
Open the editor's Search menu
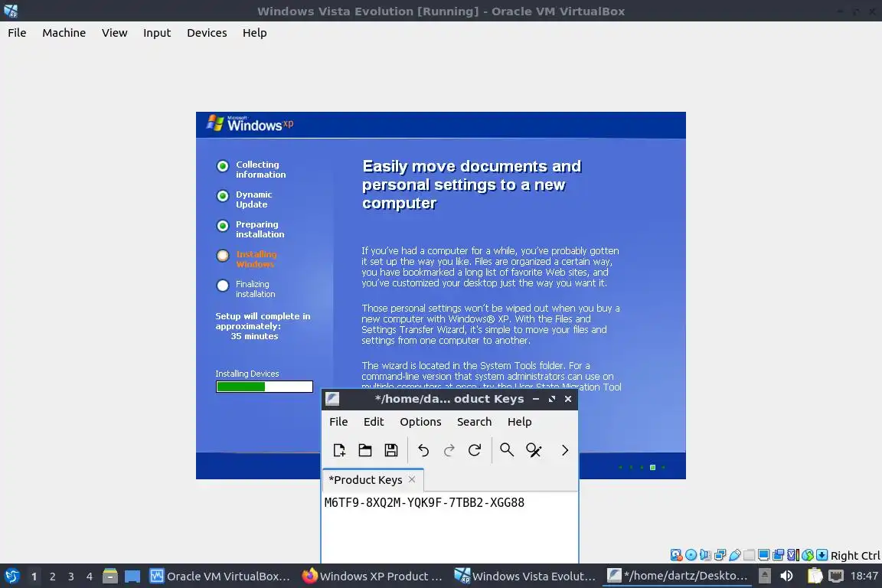click(x=474, y=421)
